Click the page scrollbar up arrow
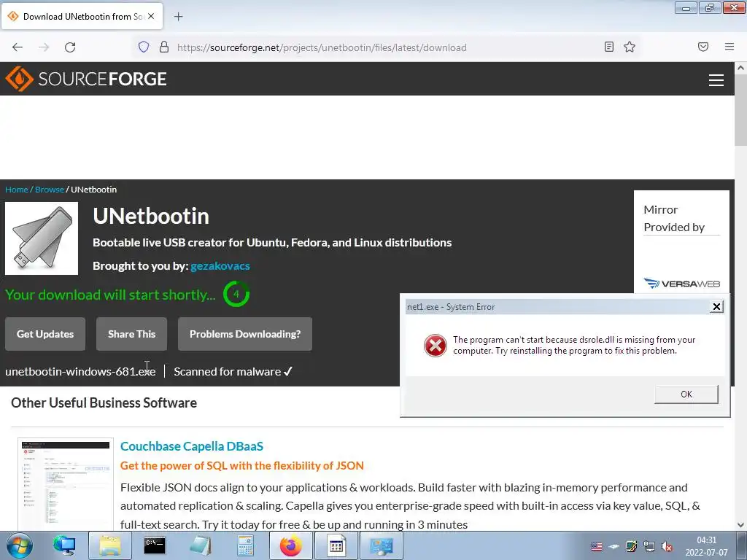Viewport: 747px width, 560px height. [741, 68]
